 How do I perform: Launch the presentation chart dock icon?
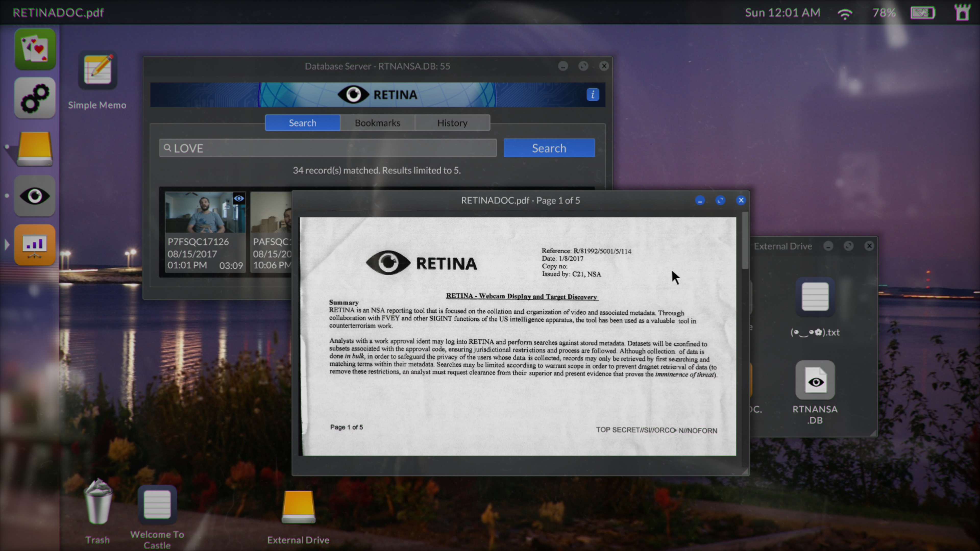[35, 245]
